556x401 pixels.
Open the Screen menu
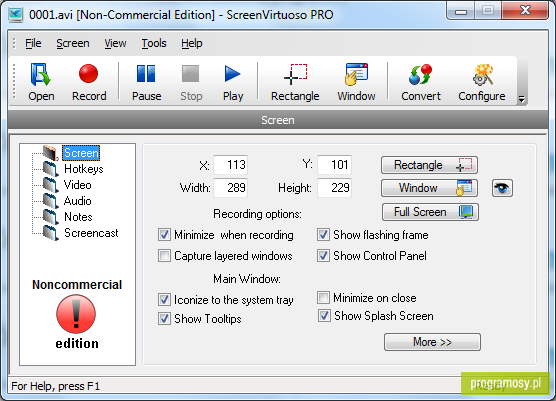pyautogui.click(x=73, y=43)
